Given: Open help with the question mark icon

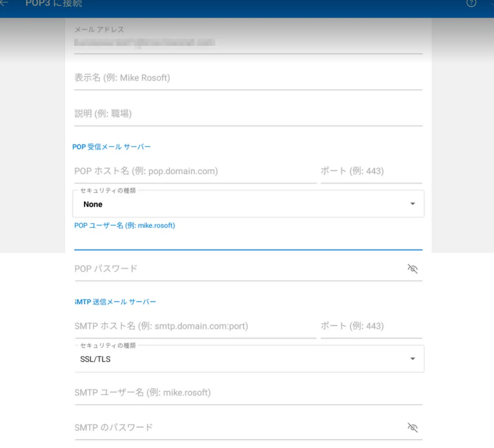Looking at the screenshot, I should [471, 3].
